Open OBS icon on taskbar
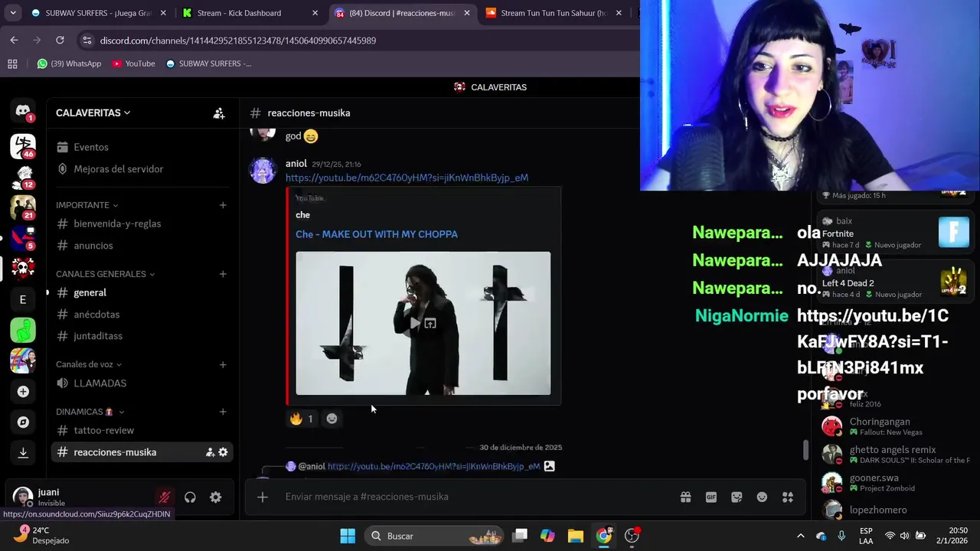The image size is (980, 551). click(x=632, y=536)
